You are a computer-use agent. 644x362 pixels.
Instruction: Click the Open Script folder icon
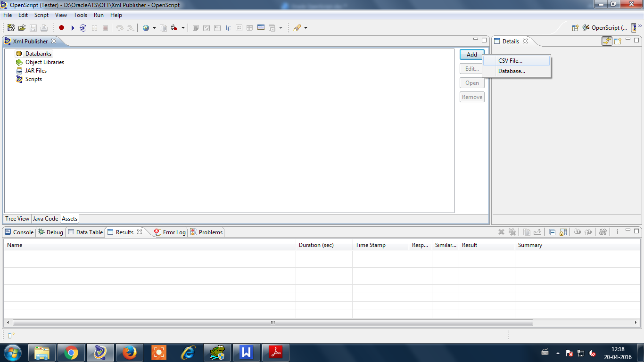22,28
